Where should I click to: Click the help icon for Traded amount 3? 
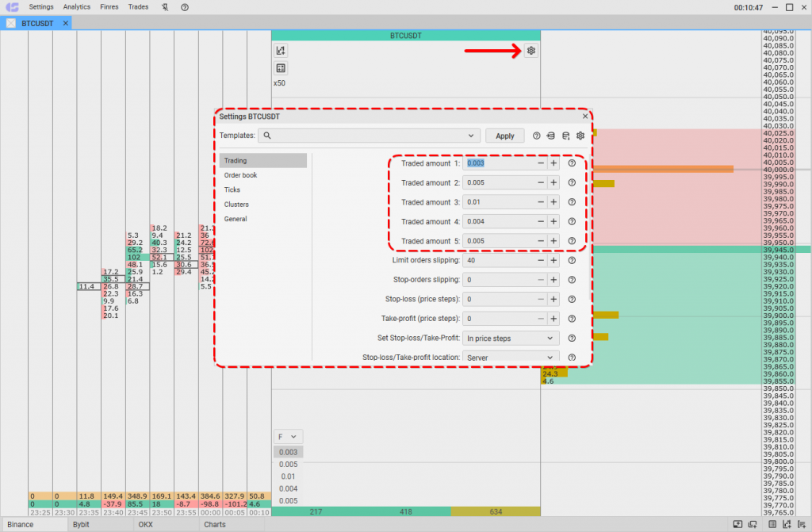(x=571, y=202)
